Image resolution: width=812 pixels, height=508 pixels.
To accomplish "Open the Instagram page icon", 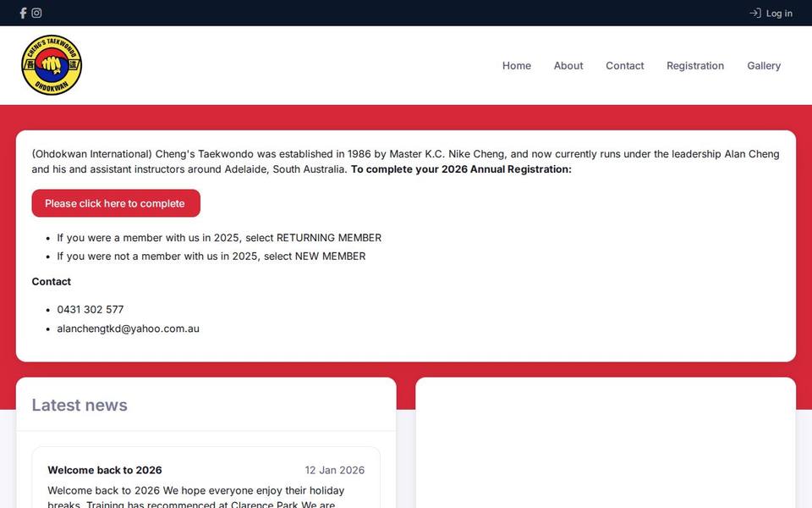I will pyautogui.click(x=36, y=13).
